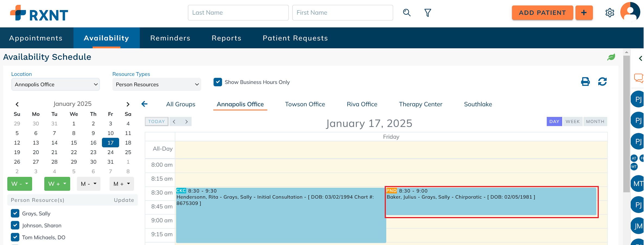Click the ADD PATIENT button

pyautogui.click(x=542, y=13)
